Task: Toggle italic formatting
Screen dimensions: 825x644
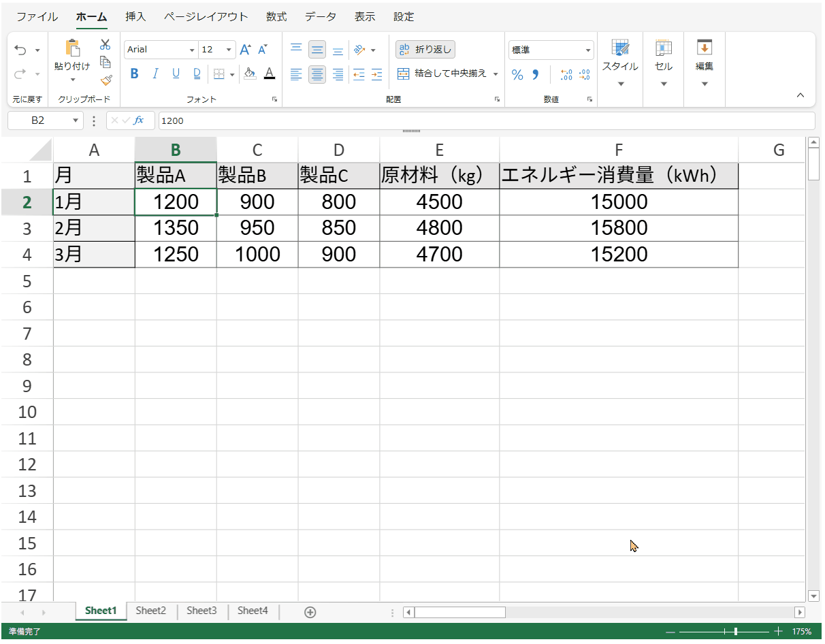Action: (x=155, y=74)
